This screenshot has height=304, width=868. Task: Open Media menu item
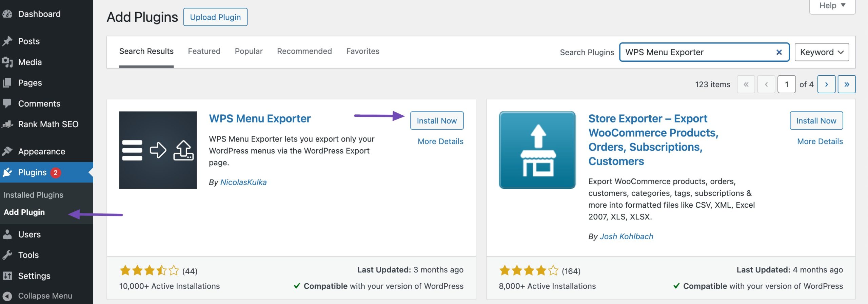pyautogui.click(x=46, y=62)
